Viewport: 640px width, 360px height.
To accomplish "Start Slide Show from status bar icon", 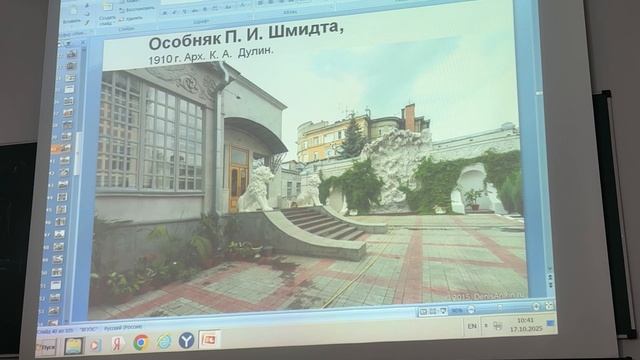I will pos(443,311).
